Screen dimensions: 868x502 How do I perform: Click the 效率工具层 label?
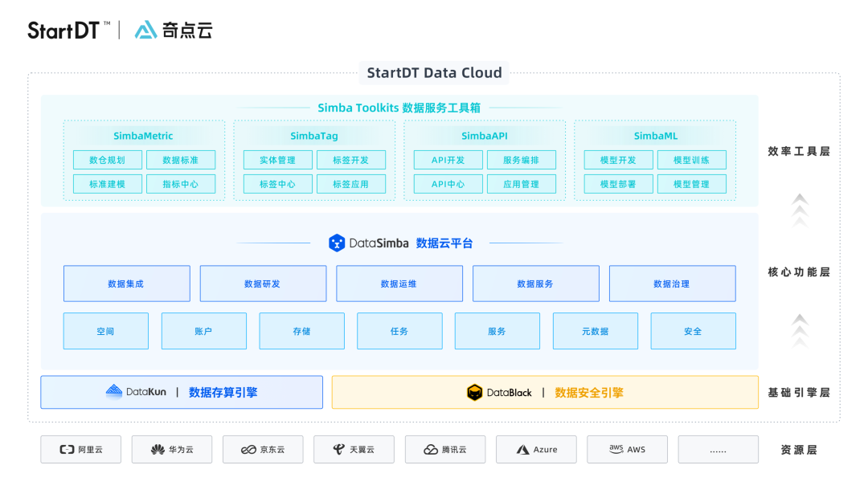(x=799, y=151)
